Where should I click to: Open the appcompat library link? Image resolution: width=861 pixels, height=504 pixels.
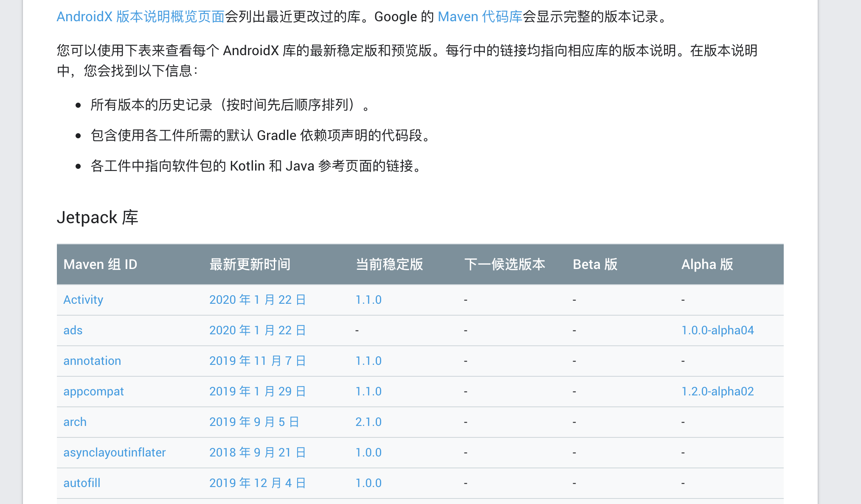click(x=93, y=391)
